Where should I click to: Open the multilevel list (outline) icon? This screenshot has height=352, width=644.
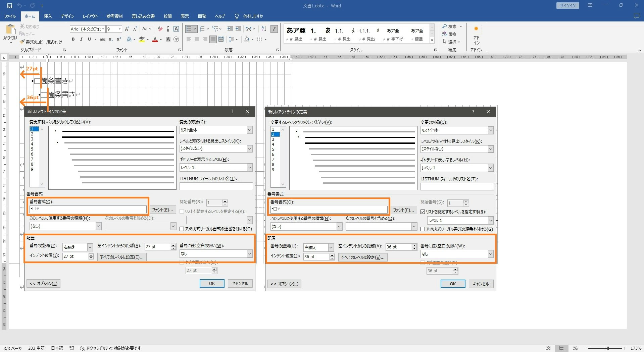215,29
